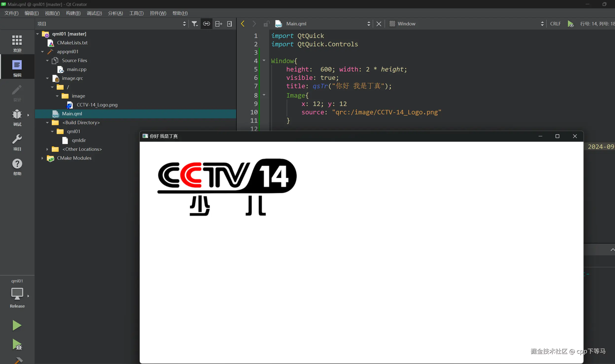Go back with left arrow button
The image size is (615, 364).
point(243,24)
